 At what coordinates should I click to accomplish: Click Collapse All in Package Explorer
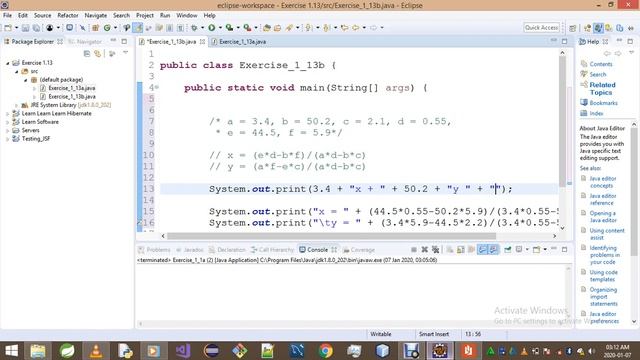tap(87, 53)
